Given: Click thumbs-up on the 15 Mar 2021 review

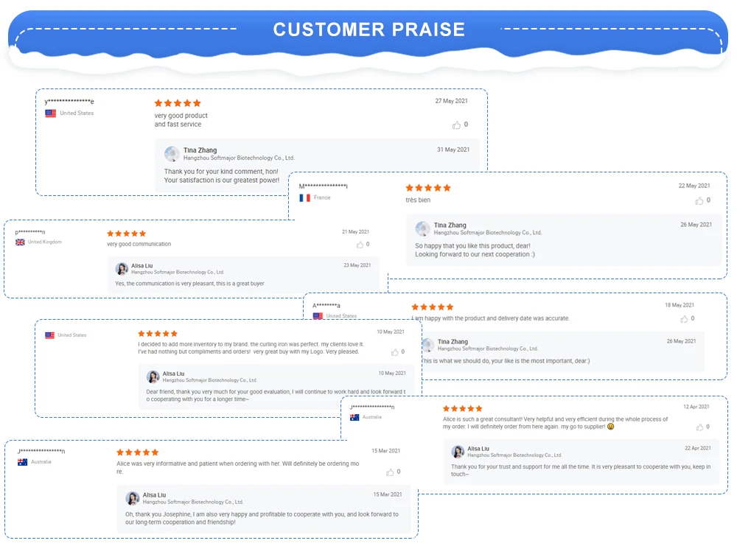Looking at the screenshot, I should click(x=390, y=472).
